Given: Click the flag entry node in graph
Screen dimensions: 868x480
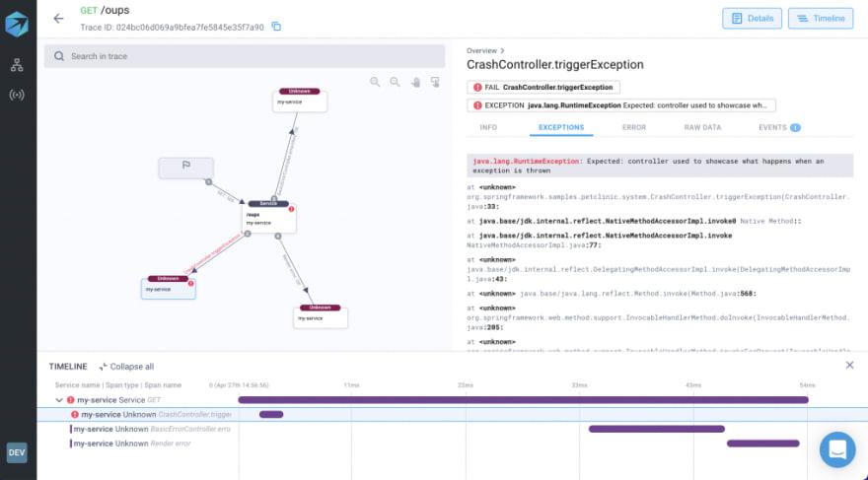Looking at the screenshot, I should pyautogui.click(x=186, y=169).
